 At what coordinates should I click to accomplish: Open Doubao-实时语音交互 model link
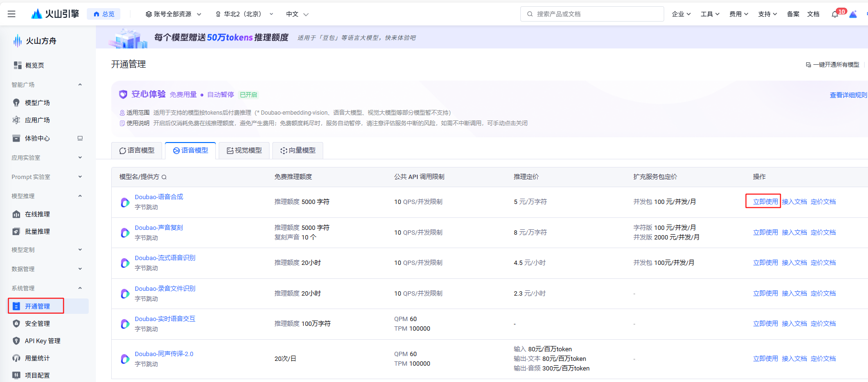[x=165, y=319]
